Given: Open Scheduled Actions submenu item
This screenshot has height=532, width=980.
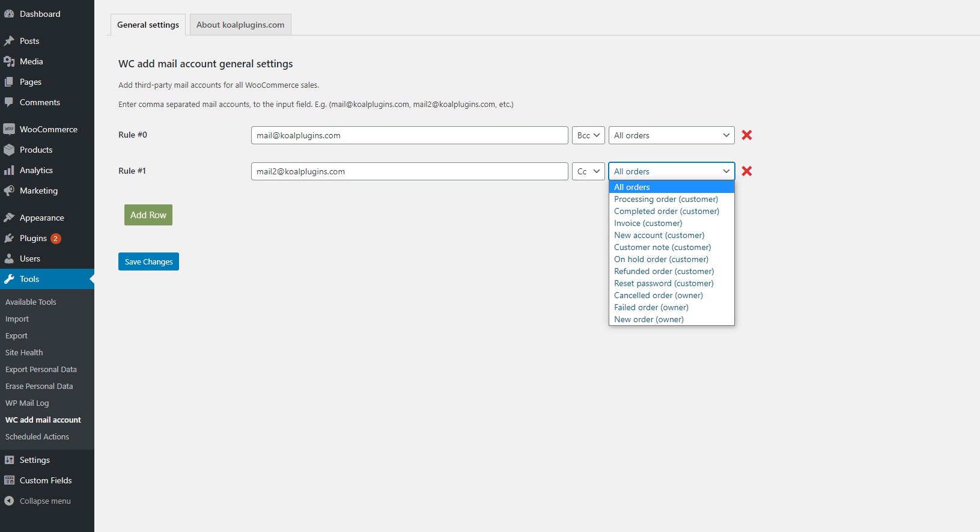Looking at the screenshot, I should (37, 436).
